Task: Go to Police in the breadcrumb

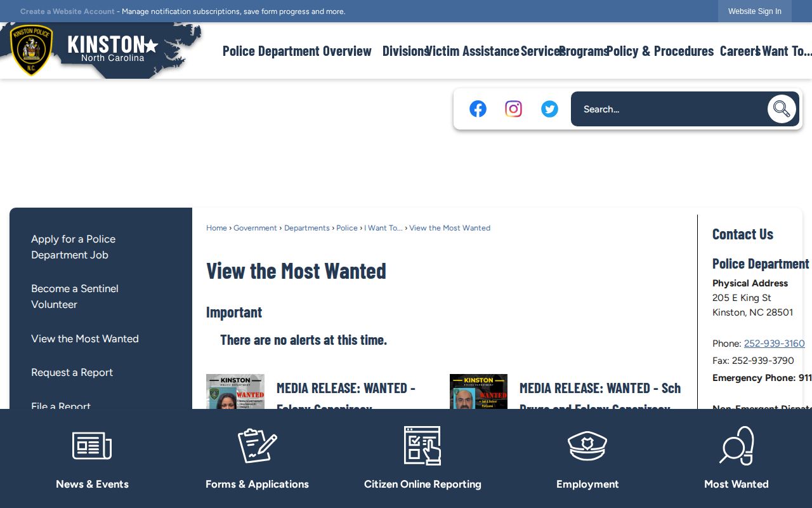Action: tap(347, 228)
